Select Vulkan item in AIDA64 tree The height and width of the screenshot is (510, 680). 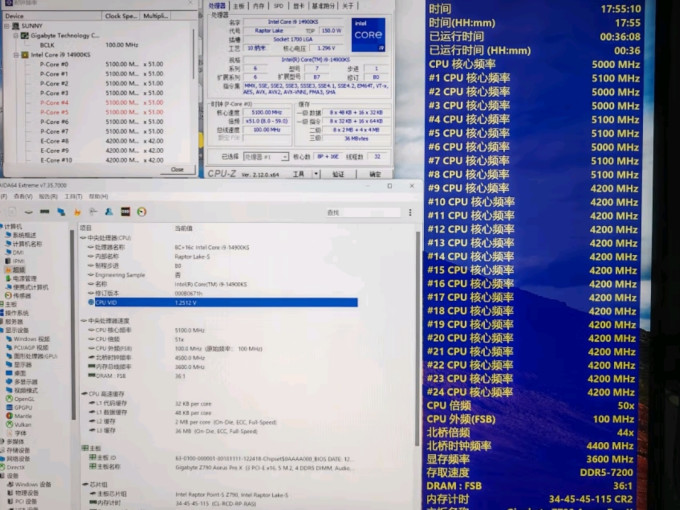(19, 425)
